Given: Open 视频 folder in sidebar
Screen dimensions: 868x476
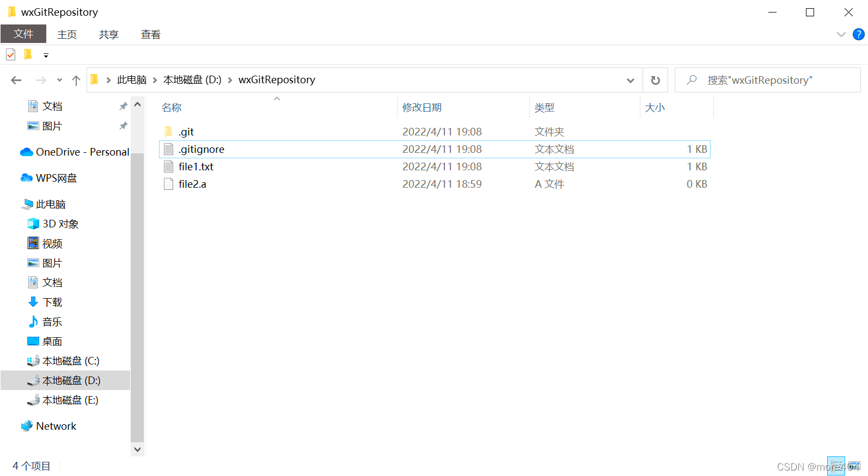Looking at the screenshot, I should pyautogui.click(x=45, y=243).
